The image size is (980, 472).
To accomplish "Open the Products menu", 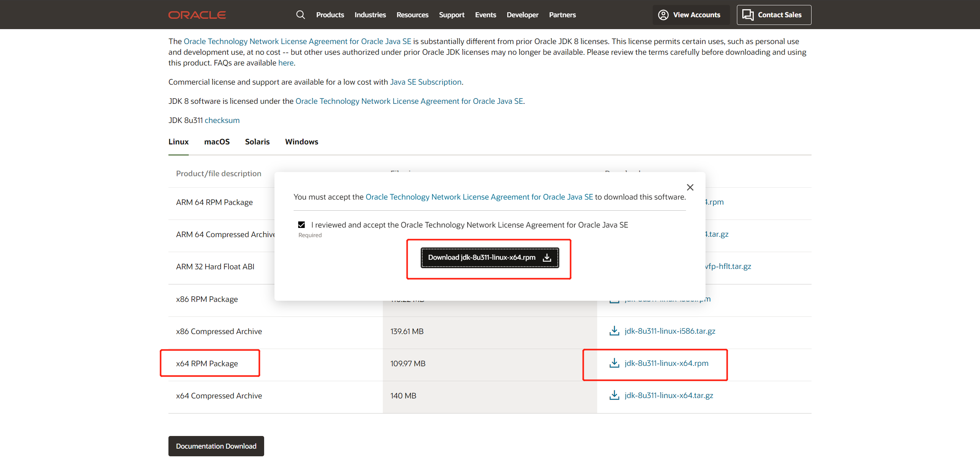I will pos(330,15).
